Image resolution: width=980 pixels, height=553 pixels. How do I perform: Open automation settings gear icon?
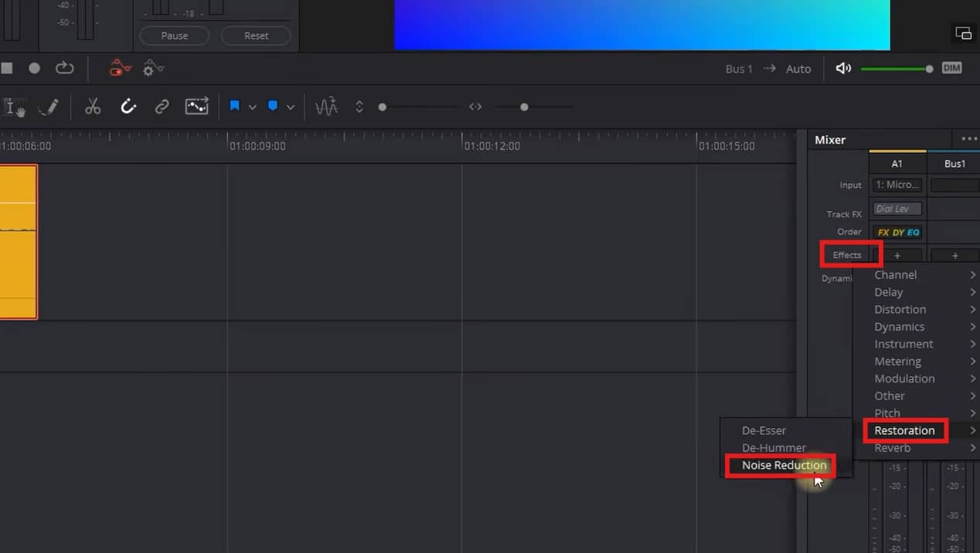tap(153, 68)
